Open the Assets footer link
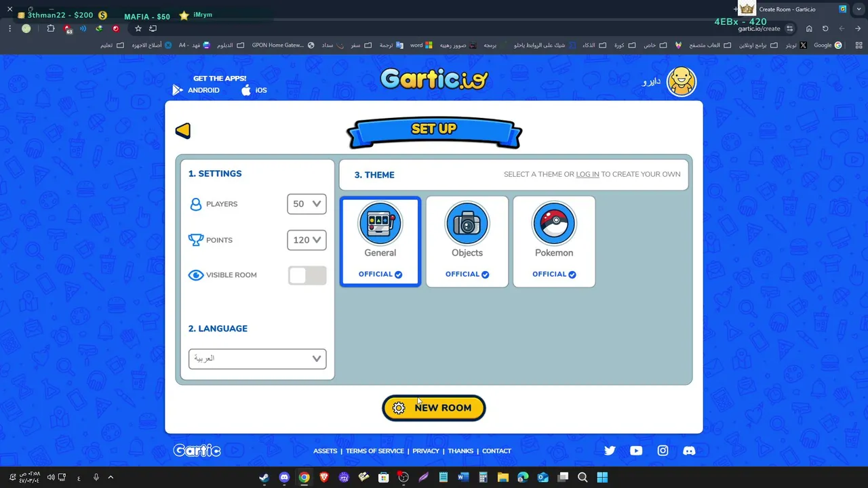This screenshot has width=868, height=488. tap(325, 451)
